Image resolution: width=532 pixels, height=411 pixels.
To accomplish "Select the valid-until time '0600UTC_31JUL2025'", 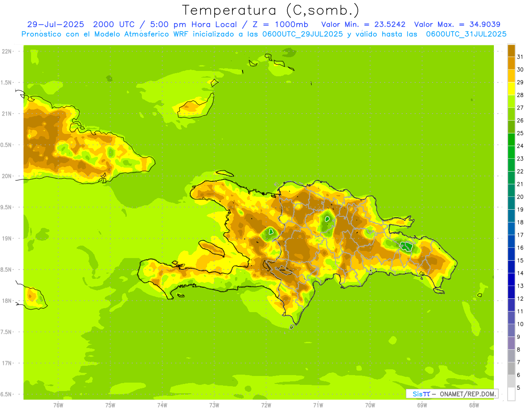I will (466, 34).
